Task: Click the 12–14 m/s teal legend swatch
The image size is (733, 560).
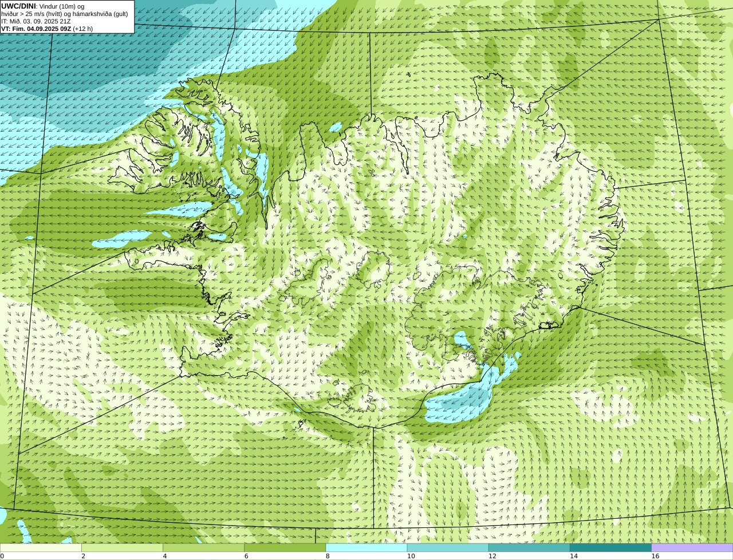Action: [529, 548]
